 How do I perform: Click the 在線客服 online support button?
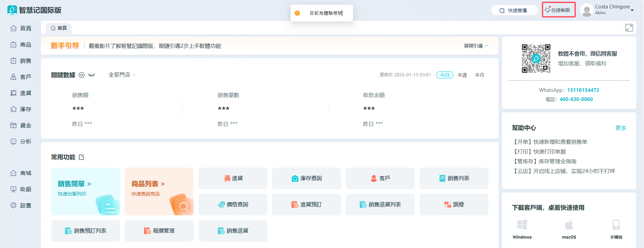click(558, 10)
